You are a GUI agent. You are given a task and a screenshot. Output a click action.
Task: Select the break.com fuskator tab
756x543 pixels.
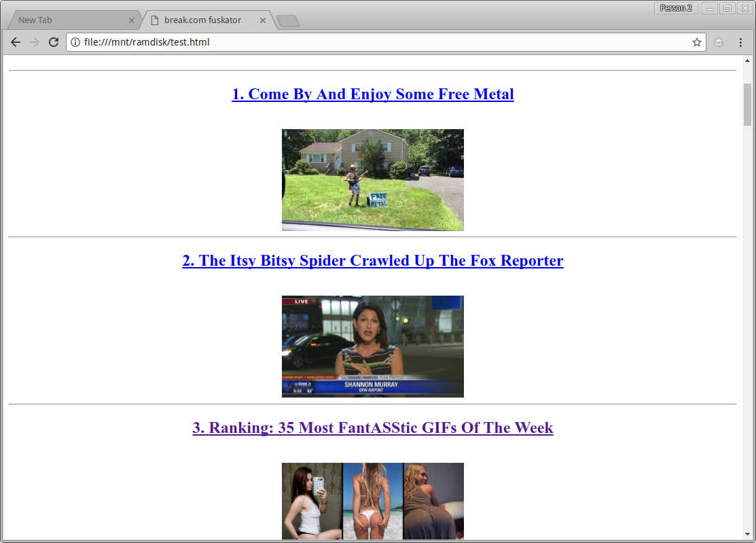pos(207,20)
